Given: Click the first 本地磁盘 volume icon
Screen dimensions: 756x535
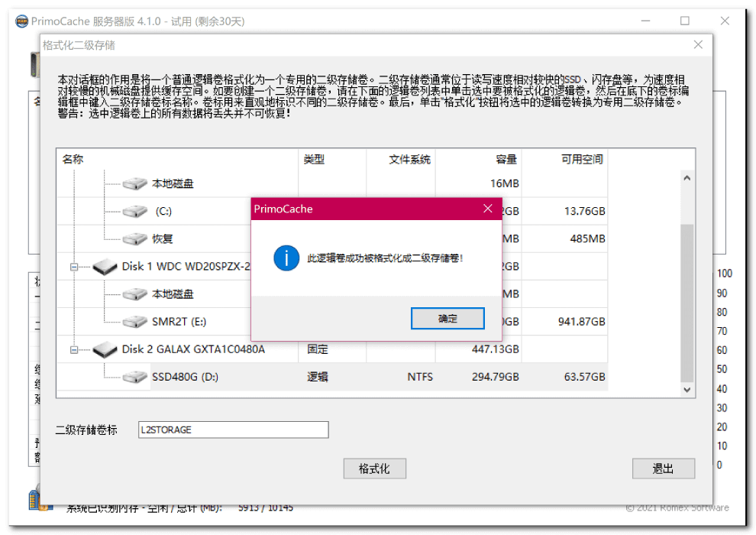Looking at the screenshot, I should 135,183.
